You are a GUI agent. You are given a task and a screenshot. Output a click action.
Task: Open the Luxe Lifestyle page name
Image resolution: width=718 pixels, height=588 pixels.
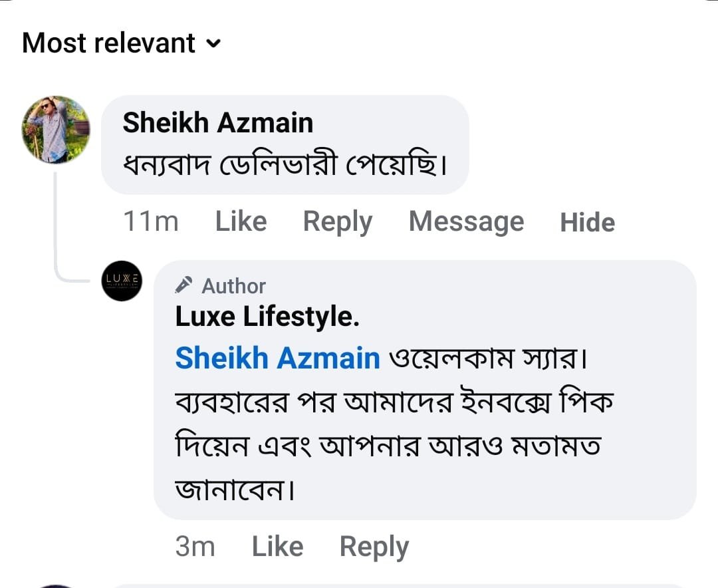tap(267, 317)
